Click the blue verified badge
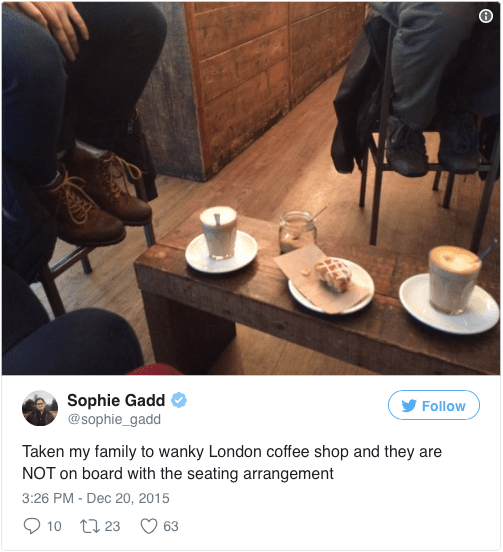 pyautogui.click(x=179, y=400)
